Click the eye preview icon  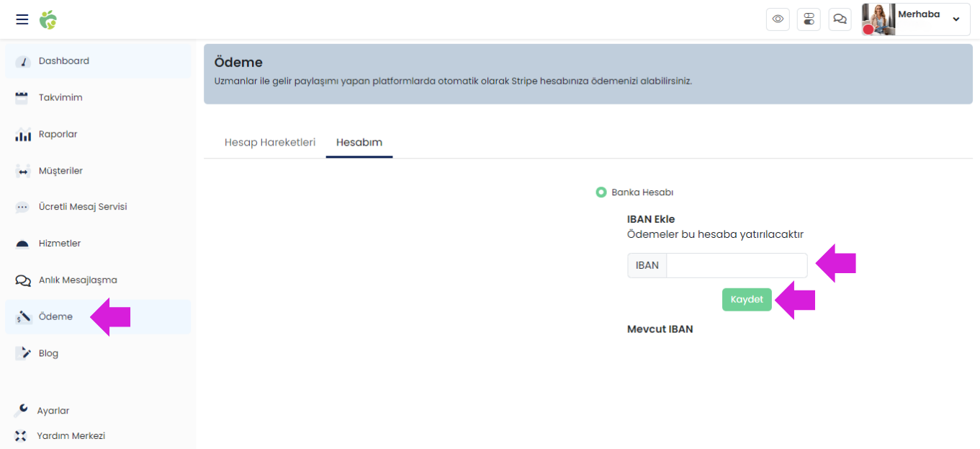pyautogui.click(x=778, y=19)
